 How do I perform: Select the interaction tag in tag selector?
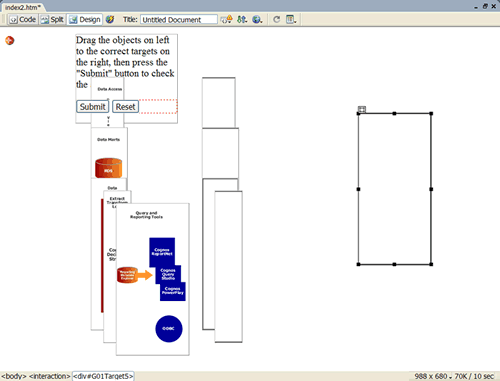[x=50, y=376]
